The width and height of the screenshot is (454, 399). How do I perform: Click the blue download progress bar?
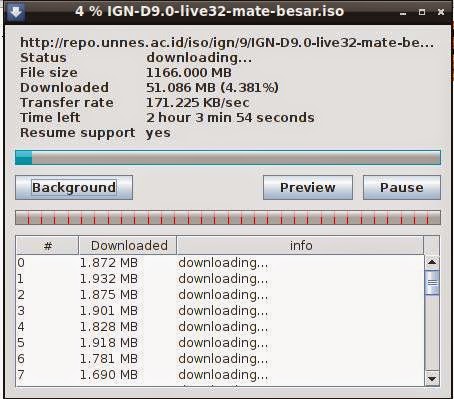(228, 157)
